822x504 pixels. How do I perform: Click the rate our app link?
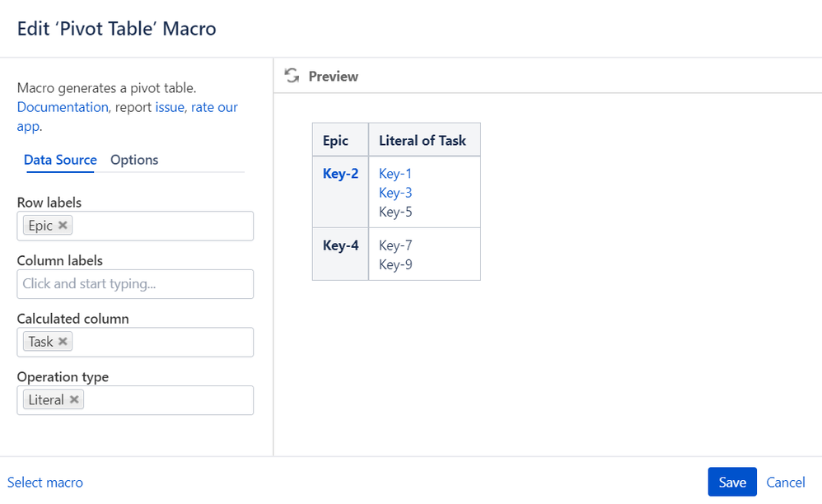click(x=214, y=107)
